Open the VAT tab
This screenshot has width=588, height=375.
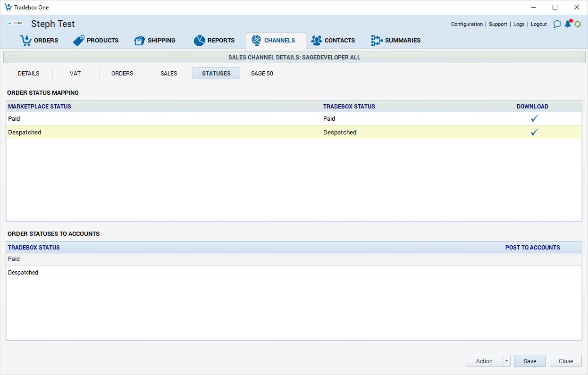click(75, 74)
